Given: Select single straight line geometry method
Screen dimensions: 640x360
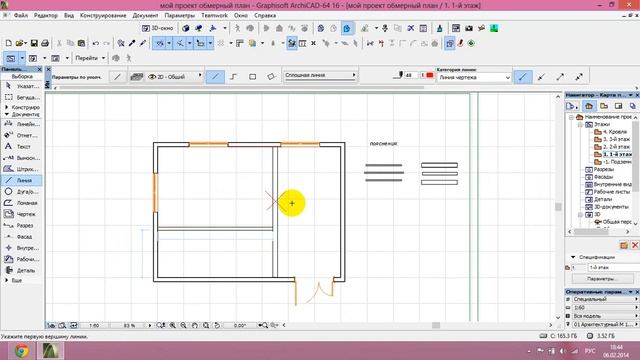Looking at the screenshot, I should pyautogui.click(x=215, y=77).
